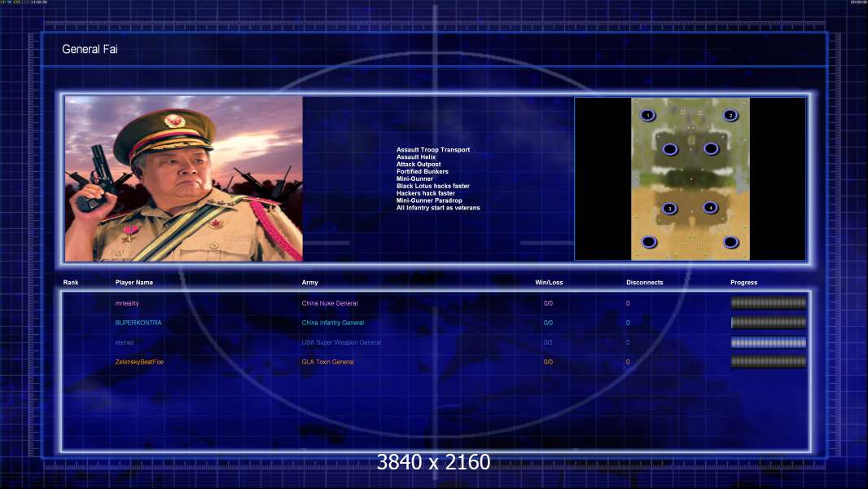This screenshot has width=868, height=489.
Task: Select elshad's 0/2 win/loss record
Action: click(548, 342)
